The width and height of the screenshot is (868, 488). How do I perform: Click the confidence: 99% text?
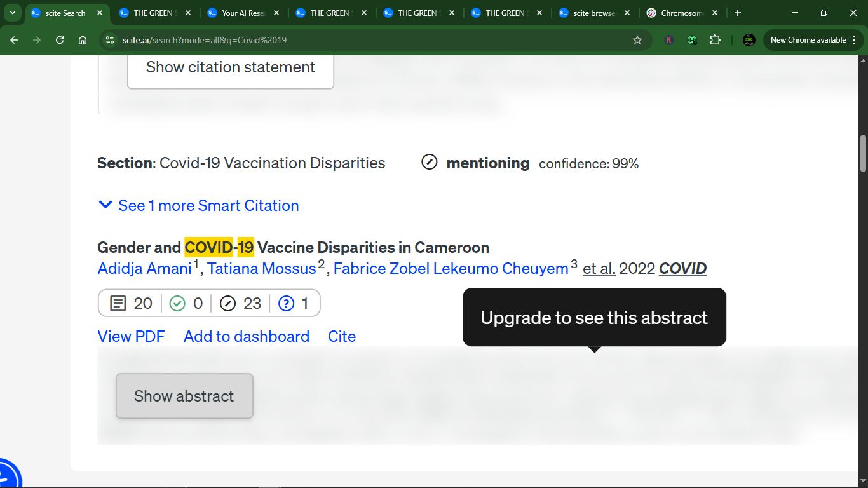(x=588, y=164)
